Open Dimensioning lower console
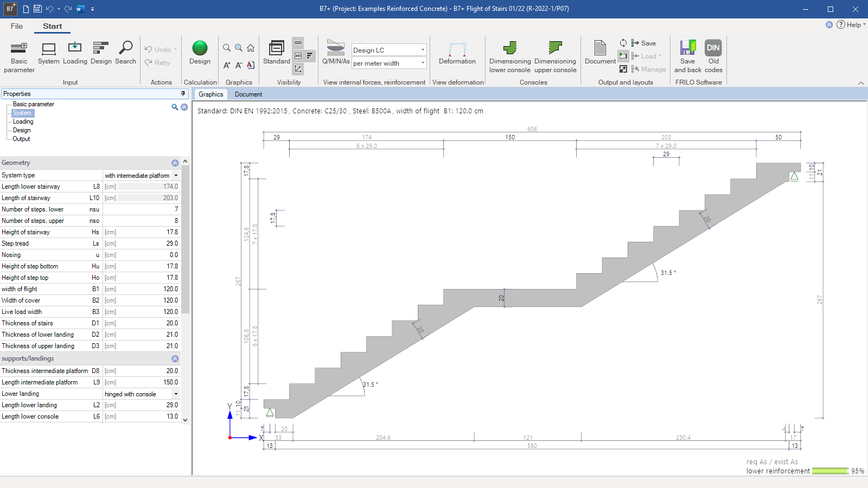The height and width of the screenshot is (488, 868). (510, 57)
